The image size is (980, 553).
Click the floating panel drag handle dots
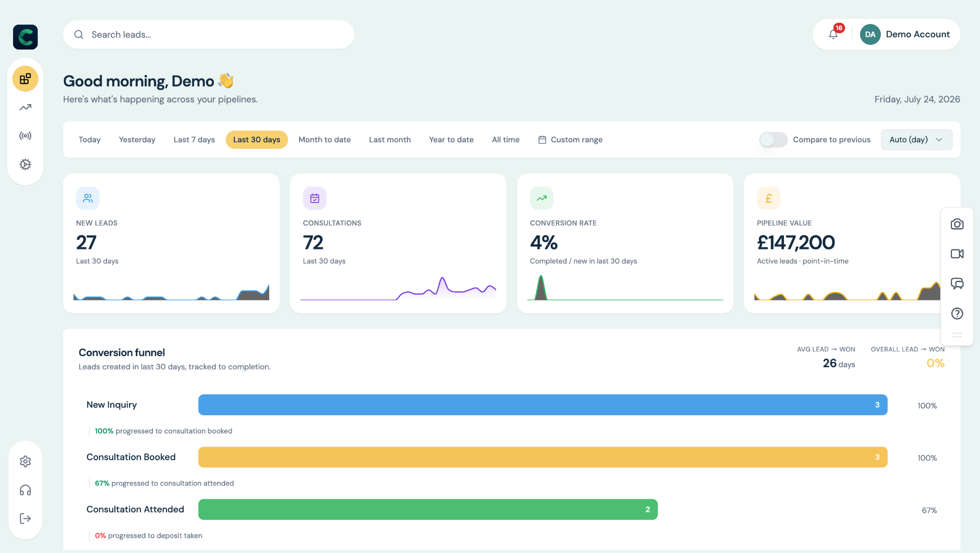tap(957, 335)
